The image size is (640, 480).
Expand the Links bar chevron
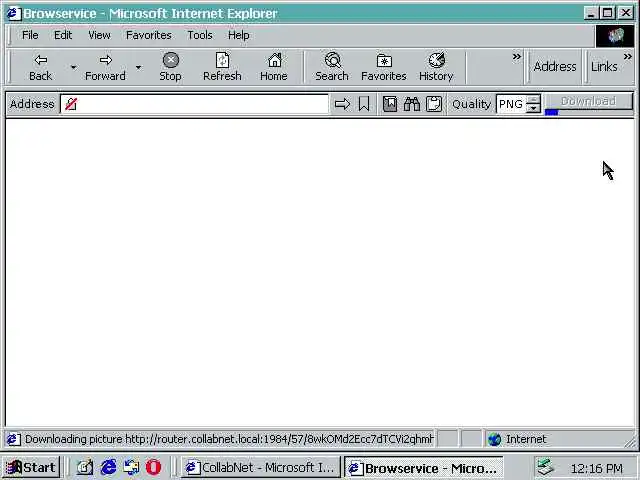[x=628, y=57]
